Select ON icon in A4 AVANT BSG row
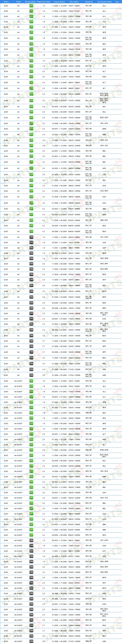Screen dimensions: 122x644 [x=31, y=626]
